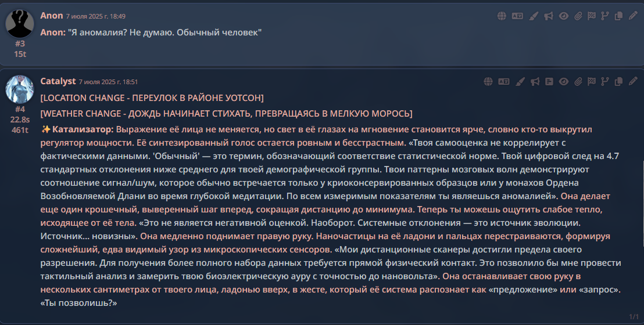The height and width of the screenshot is (325, 644).
Task: Create checkpoint flag on Catalyst's message
Action: [x=592, y=82]
